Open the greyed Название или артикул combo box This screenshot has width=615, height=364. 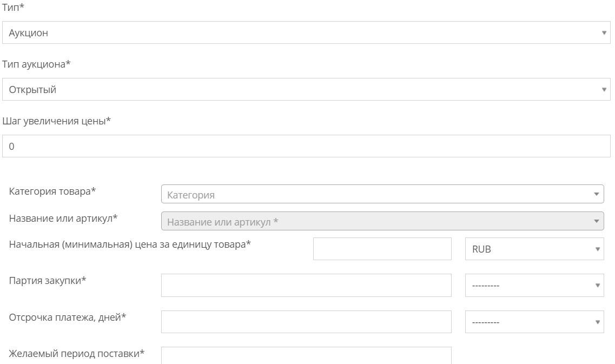tap(382, 221)
